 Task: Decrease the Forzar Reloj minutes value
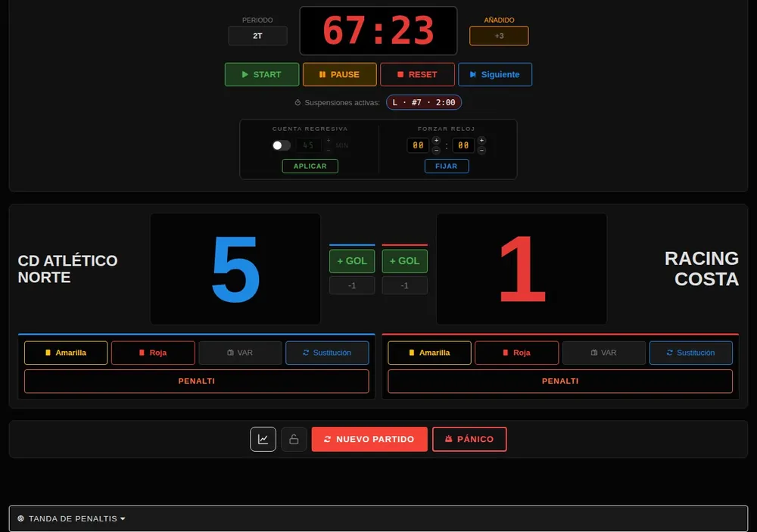pos(436,150)
